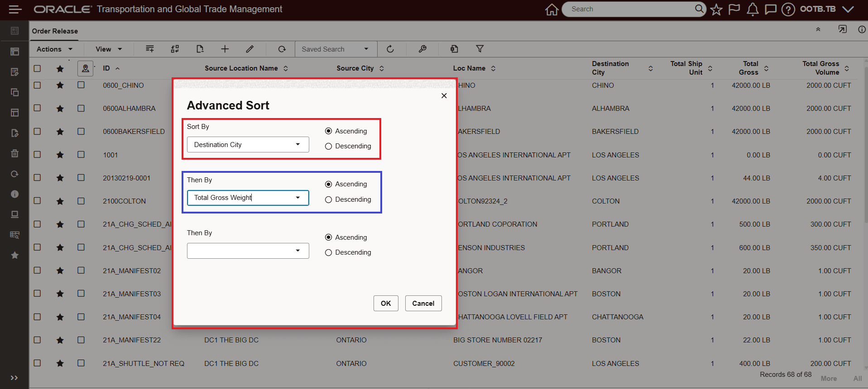Check the row checkbox for 0600_CHINO
The height and width of the screenshot is (389, 868).
click(x=37, y=85)
